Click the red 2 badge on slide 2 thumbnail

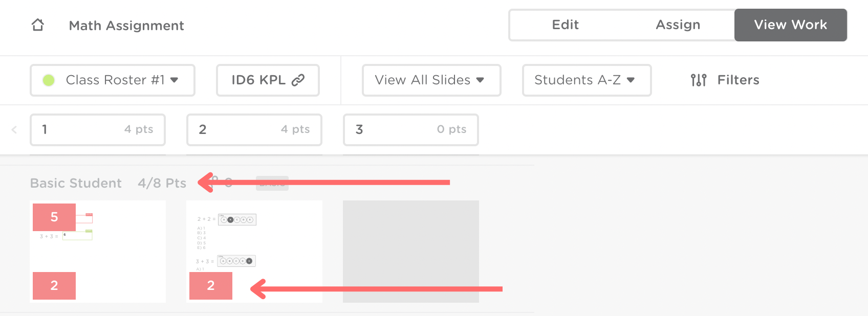point(211,285)
